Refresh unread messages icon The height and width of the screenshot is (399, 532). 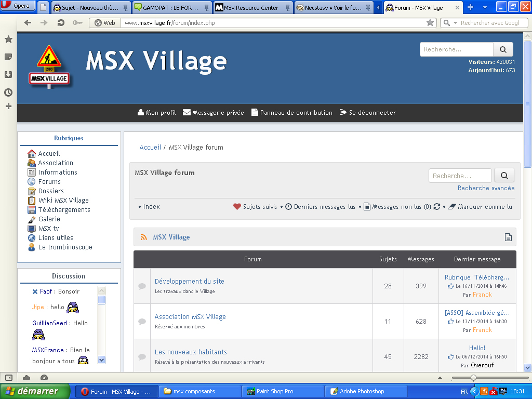coord(436,207)
